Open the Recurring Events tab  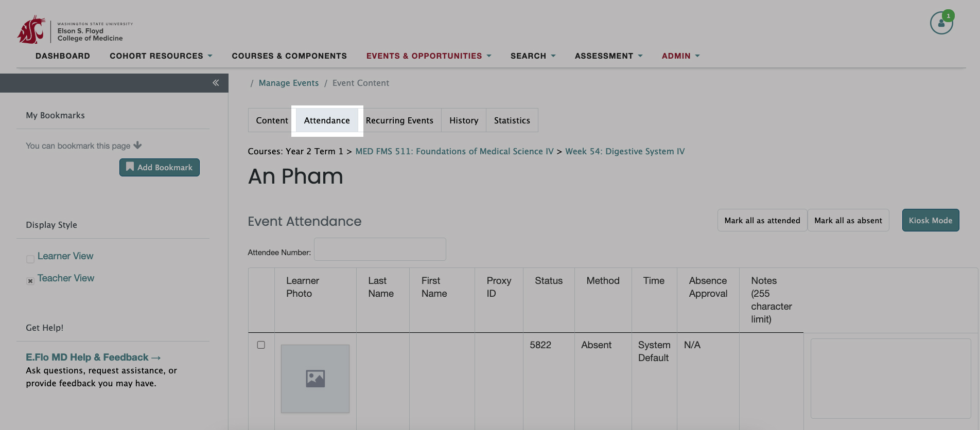399,120
